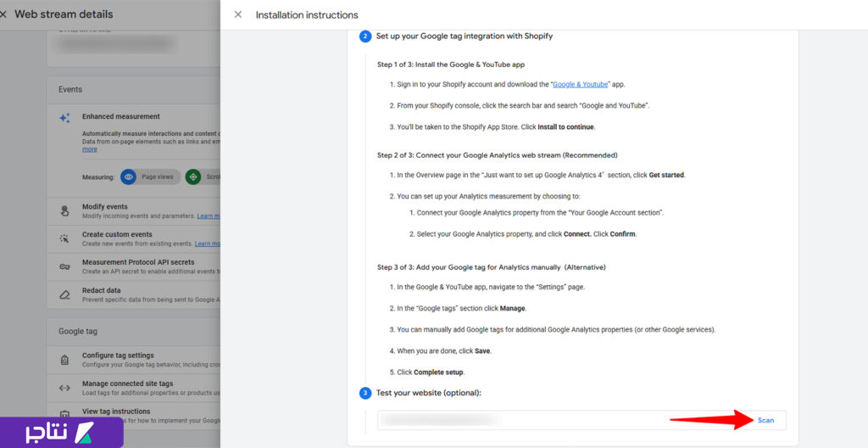Screen dimensions: 868x448
Task: Click the Enhanced measurement sparkle icon
Action: tap(64, 118)
